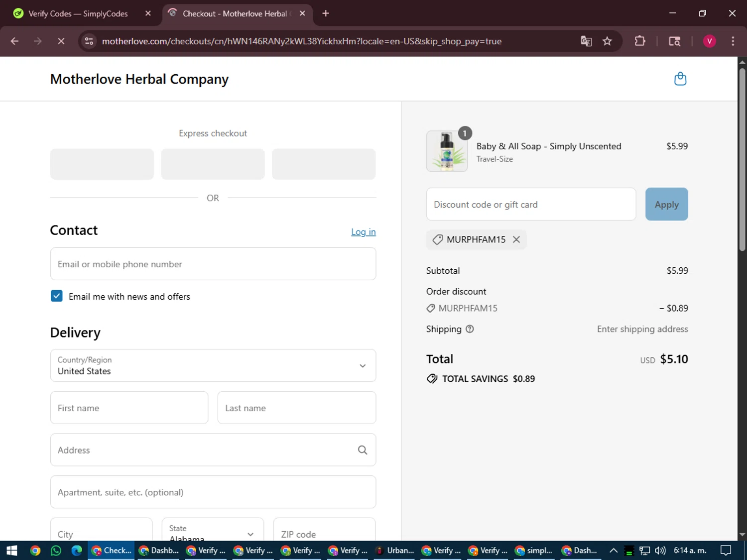Click the Apartment, suite, etc. field

point(213,492)
